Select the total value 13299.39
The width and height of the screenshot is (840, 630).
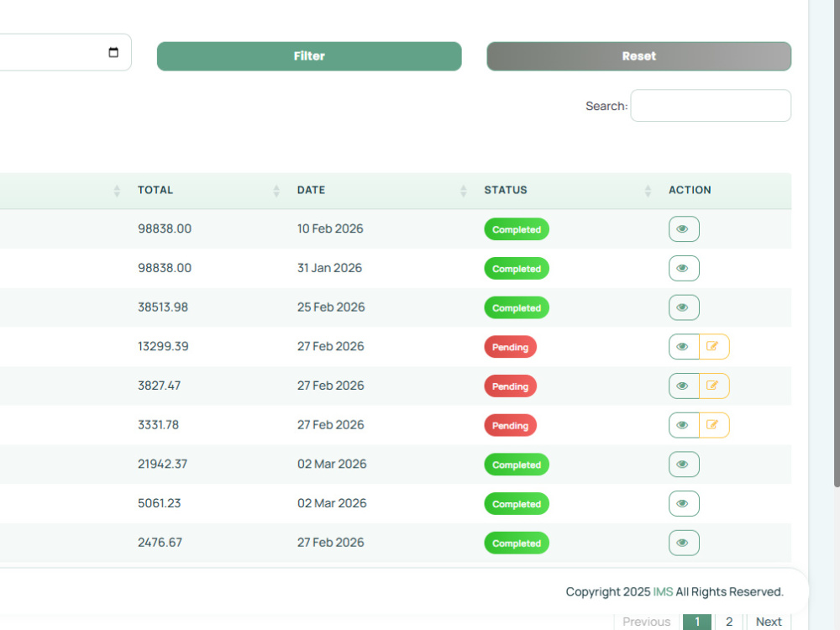pos(163,347)
